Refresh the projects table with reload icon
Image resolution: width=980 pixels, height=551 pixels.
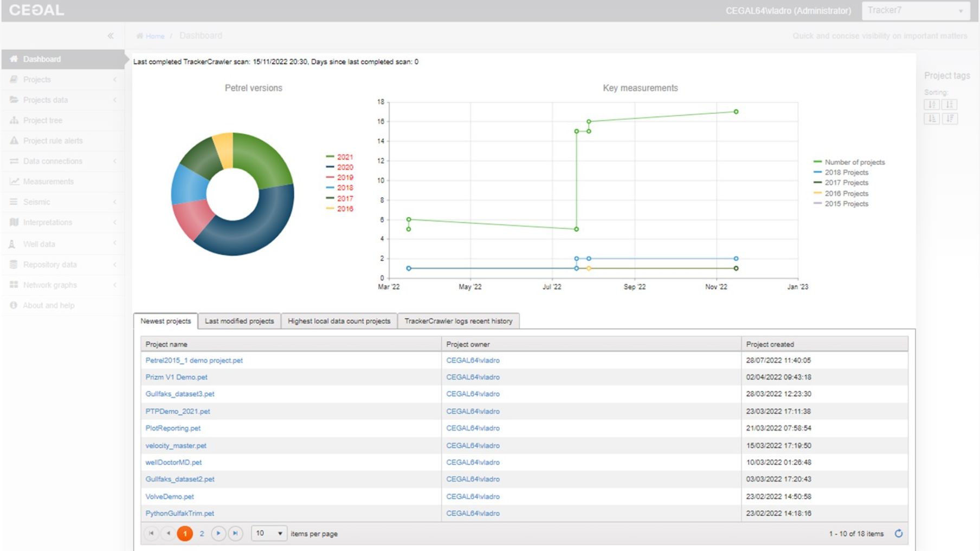[899, 534]
